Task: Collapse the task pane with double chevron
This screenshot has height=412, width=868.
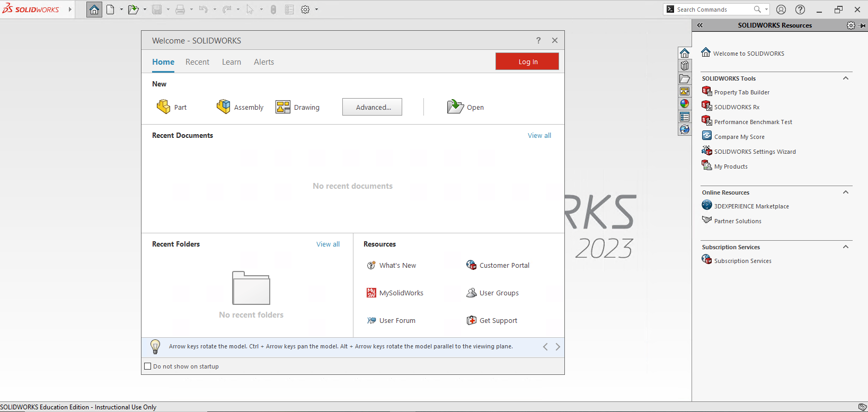Action: tap(699, 25)
